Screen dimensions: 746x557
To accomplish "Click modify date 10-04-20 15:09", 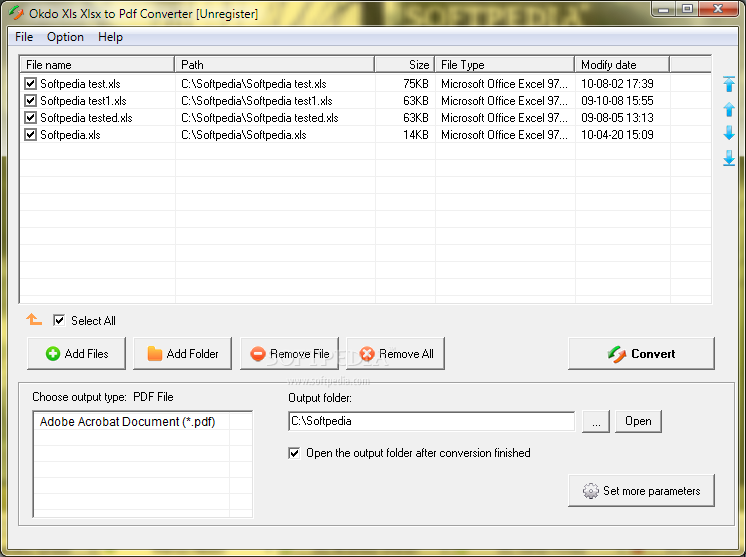I will (617, 135).
